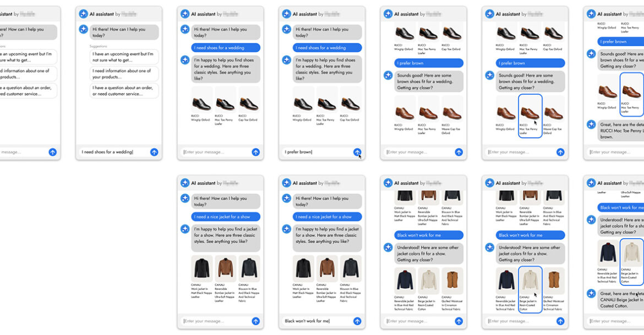Click the "Enter your message" field in the jacket chat
The image size is (644, 335).
coord(215,321)
